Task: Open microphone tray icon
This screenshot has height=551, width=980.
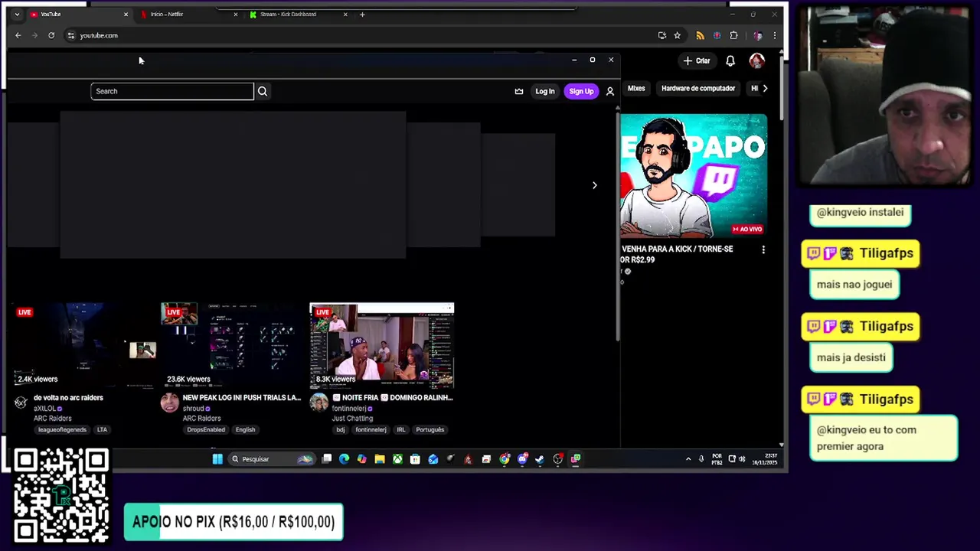Action: pyautogui.click(x=701, y=459)
